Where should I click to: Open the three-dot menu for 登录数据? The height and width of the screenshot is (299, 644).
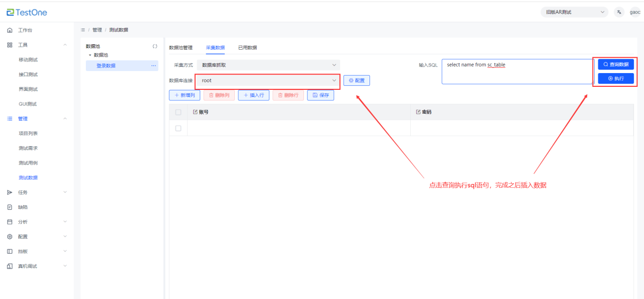154,65
